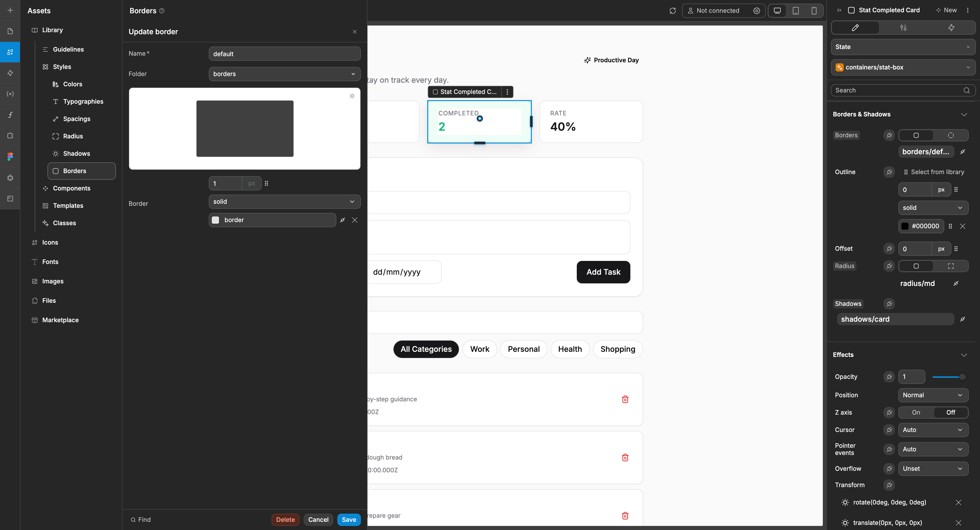Open the Settings sliders tab in the right panel
The width and height of the screenshot is (980, 530).
(903, 27)
